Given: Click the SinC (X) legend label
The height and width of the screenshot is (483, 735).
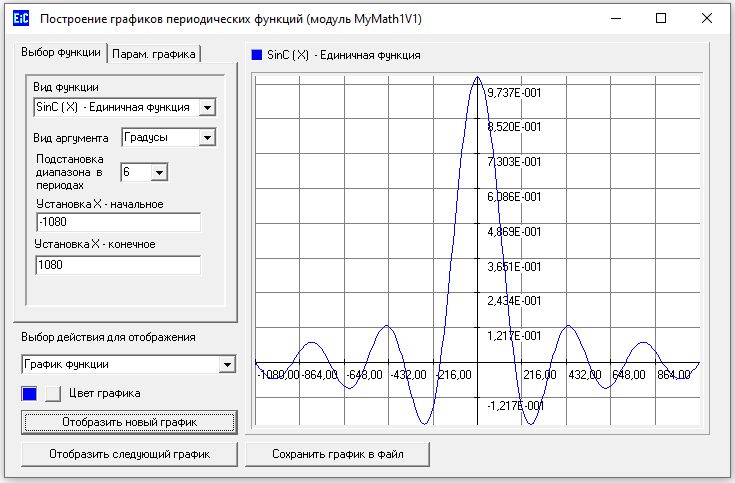Looking at the screenshot, I should point(343,55).
